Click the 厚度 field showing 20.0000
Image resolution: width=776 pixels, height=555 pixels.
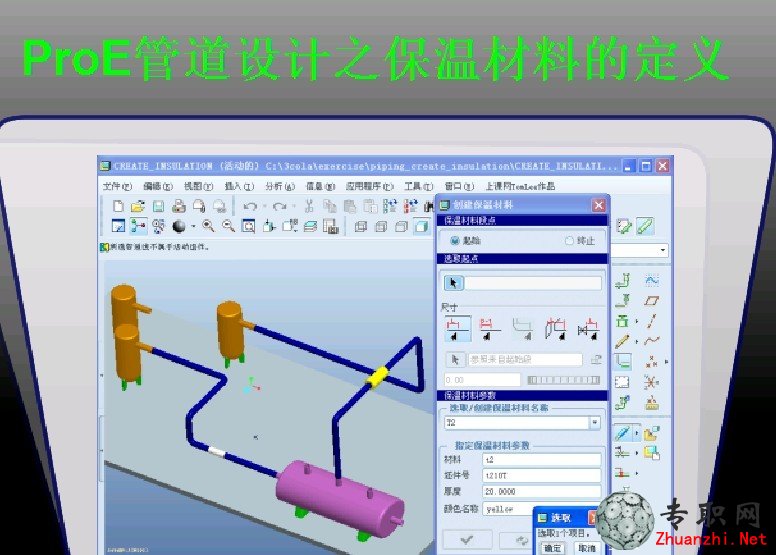541,491
